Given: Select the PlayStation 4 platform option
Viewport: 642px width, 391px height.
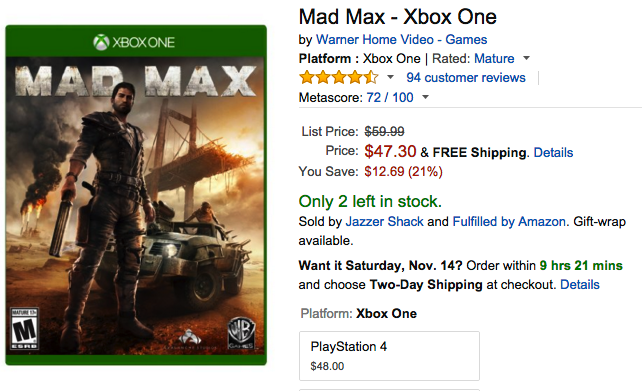Looking at the screenshot, I should [x=389, y=356].
